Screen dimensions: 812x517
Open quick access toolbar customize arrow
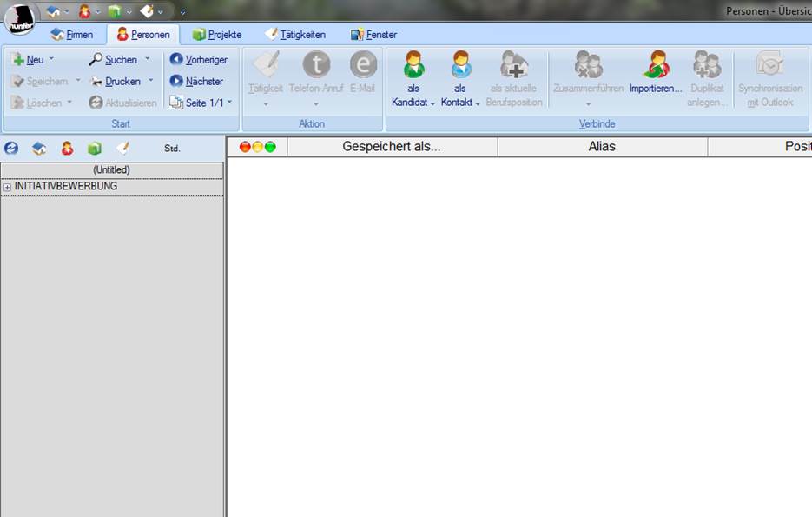[x=183, y=12]
